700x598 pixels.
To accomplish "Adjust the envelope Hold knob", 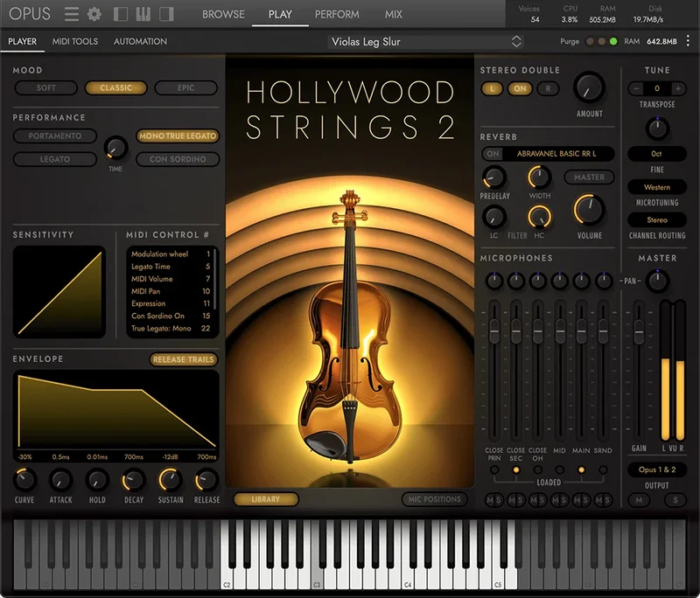I will tap(97, 480).
